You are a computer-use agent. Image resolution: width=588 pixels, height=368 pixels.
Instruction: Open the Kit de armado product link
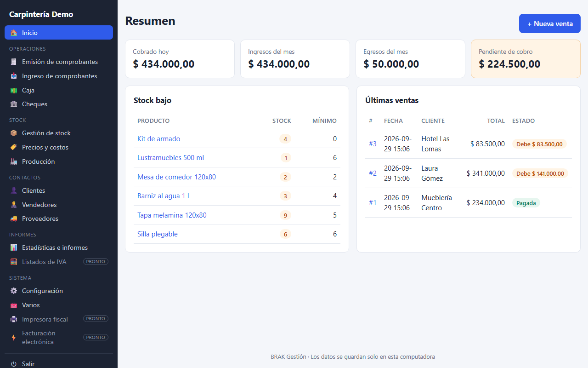158,139
